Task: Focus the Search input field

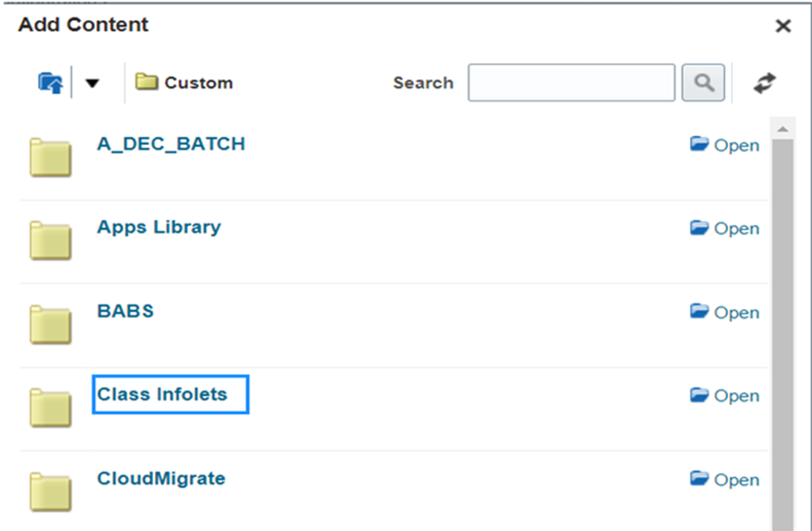Action: (x=571, y=82)
